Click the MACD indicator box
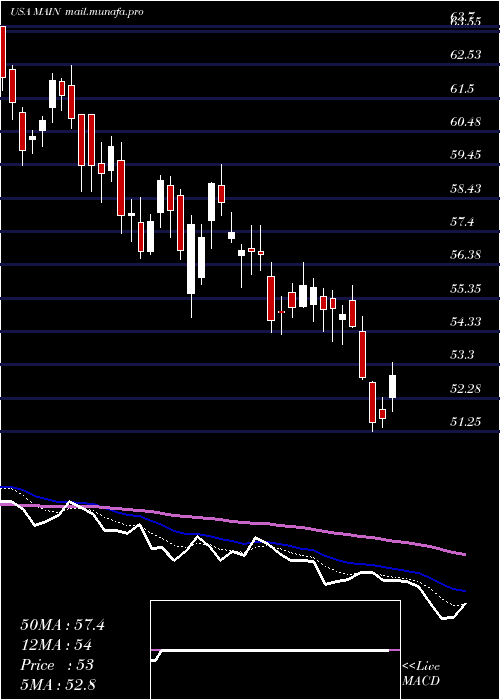The width and height of the screenshot is (500, 700). point(275,650)
